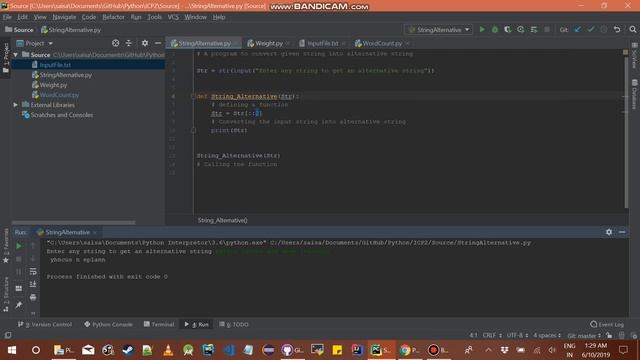Show hidden system tray icons
The image size is (640, 360).
pos(488,350)
